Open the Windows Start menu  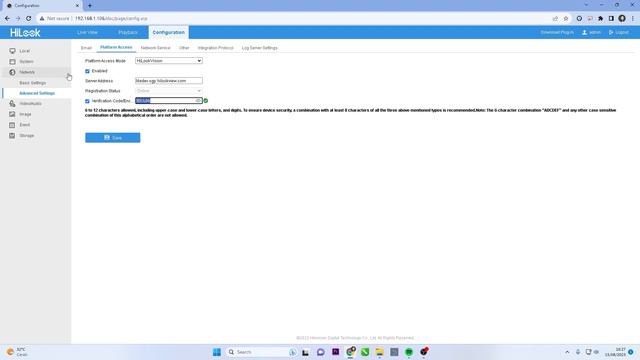click(x=217, y=352)
